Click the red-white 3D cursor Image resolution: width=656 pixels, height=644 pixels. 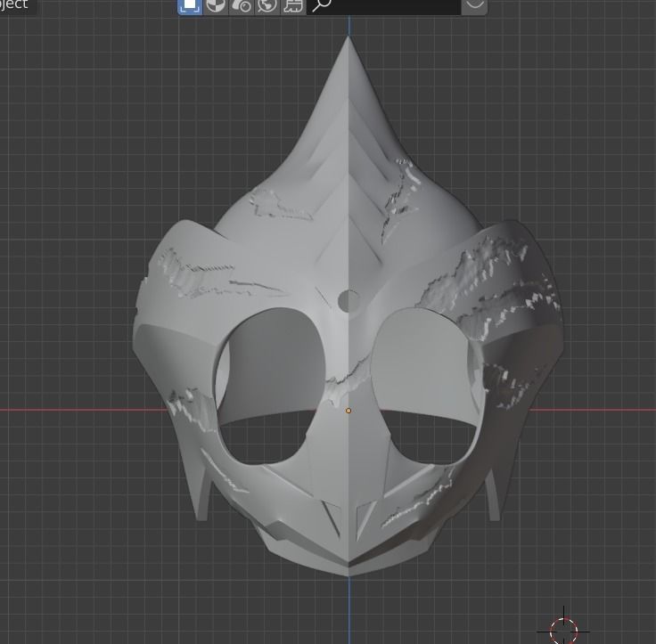point(563,631)
